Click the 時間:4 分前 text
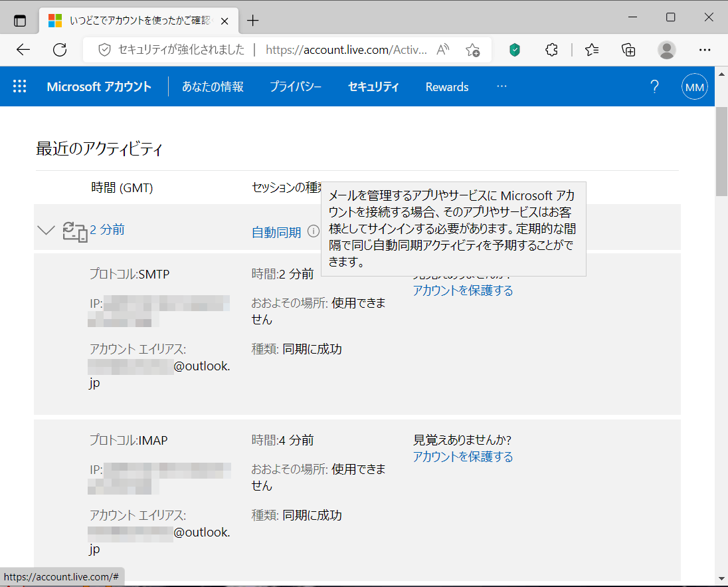This screenshot has width=728, height=587. pos(283,440)
